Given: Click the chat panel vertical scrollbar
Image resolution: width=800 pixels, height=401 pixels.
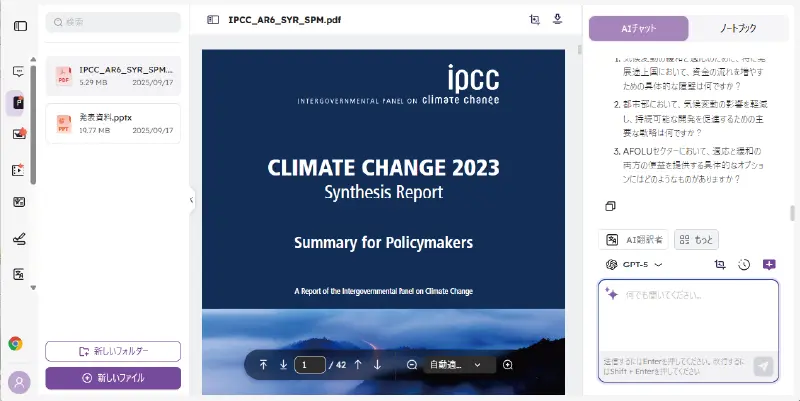Looking at the screenshot, I should click(x=792, y=213).
